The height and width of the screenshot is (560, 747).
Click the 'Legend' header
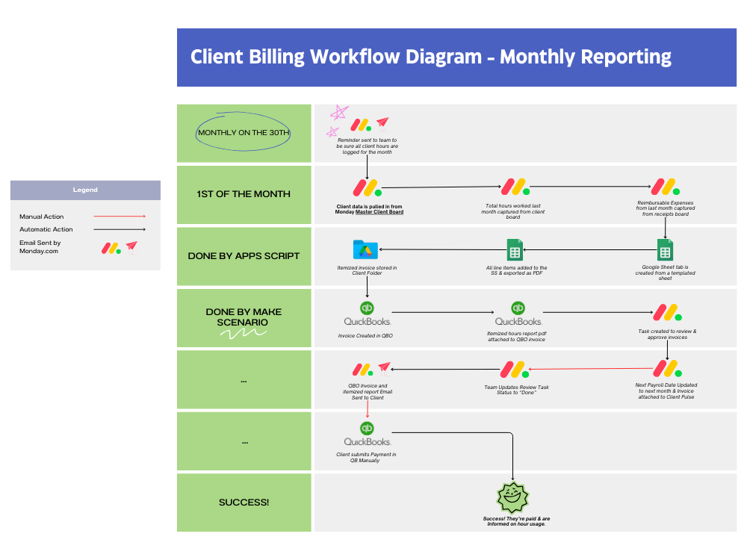(x=85, y=190)
